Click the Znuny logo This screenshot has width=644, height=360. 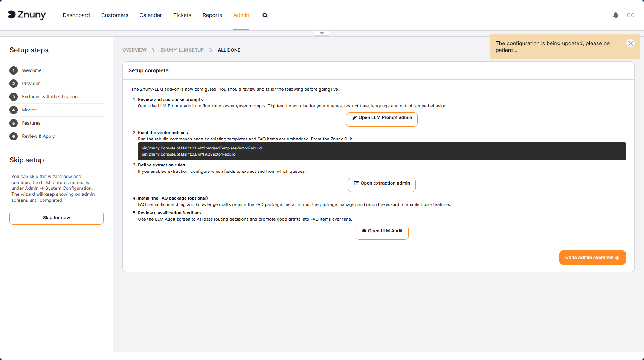[27, 15]
